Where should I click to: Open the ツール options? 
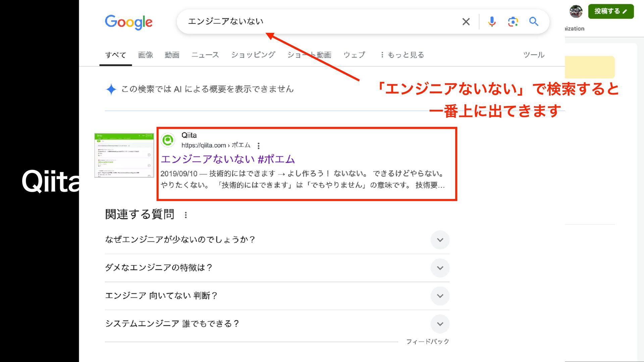point(534,55)
